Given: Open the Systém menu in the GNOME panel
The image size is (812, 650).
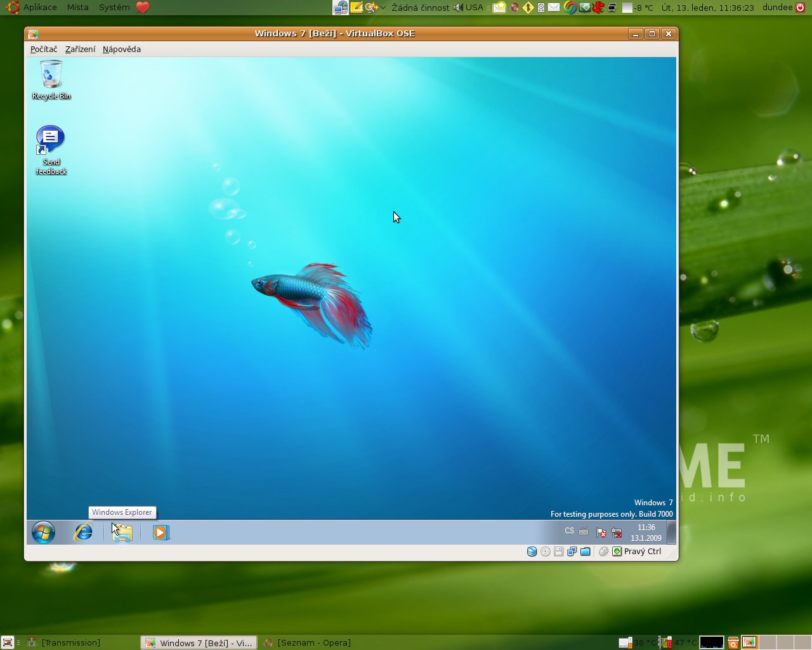Looking at the screenshot, I should tap(114, 8).
